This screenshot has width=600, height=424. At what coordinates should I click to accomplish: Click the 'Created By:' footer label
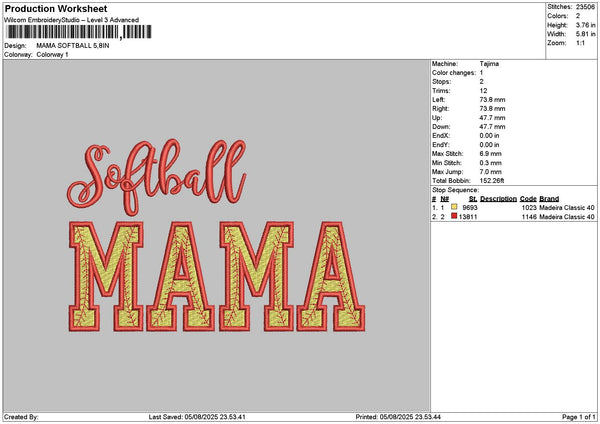point(21,417)
